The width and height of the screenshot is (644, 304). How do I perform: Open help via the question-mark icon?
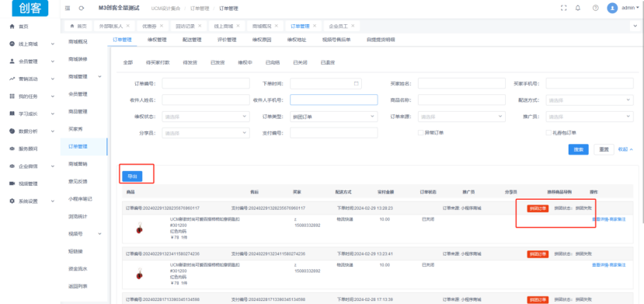pyautogui.click(x=595, y=8)
